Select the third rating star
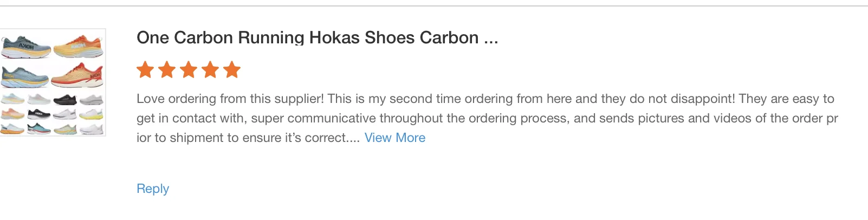 pyautogui.click(x=189, y=70)
